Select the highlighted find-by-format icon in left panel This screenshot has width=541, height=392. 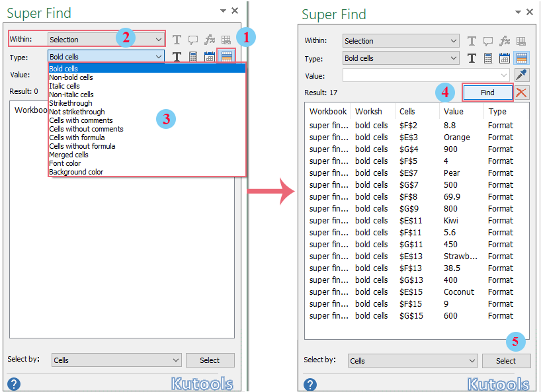coord(226,58)
